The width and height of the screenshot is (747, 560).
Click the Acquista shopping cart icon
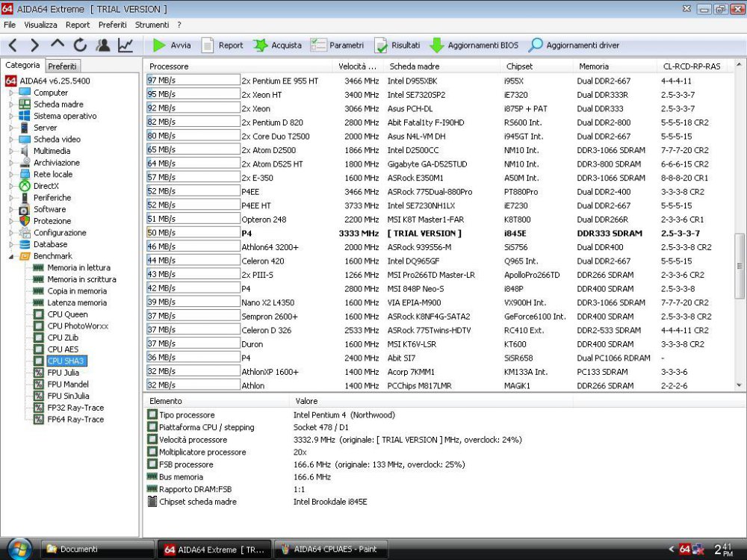coord(261,45)
